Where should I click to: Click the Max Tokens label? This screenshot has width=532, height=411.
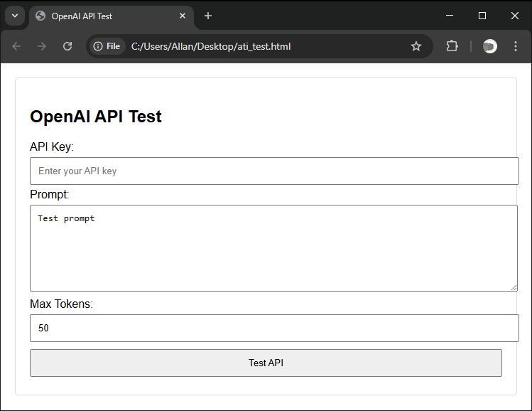coord(61,304)
